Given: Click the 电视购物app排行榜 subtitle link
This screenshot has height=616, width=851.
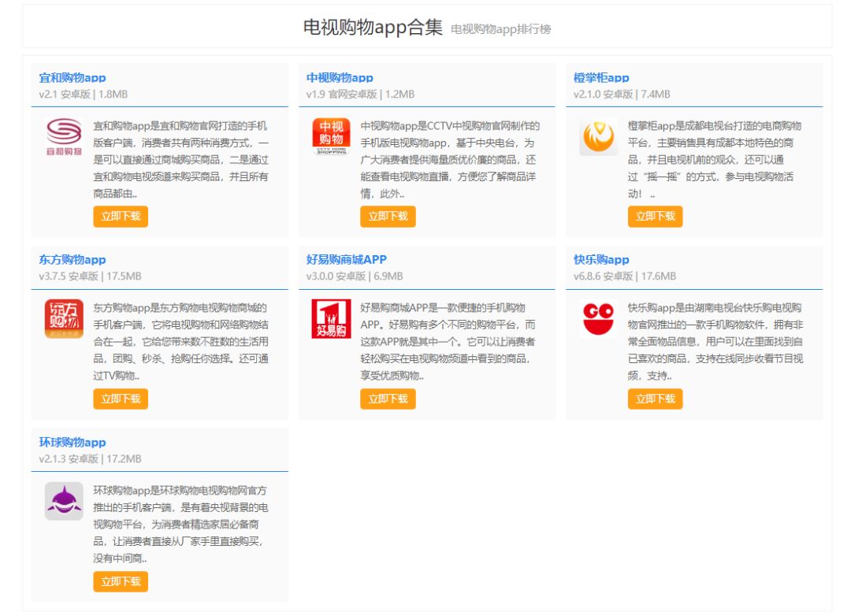Looking at the screenshot, I should (x=501, y=29).
